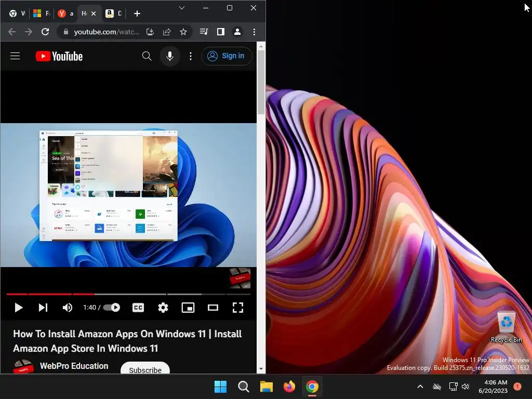Go forward in Chrome
Image resolution: width=532 pixels, height=399 pixels.
click(x=29, y=32)
